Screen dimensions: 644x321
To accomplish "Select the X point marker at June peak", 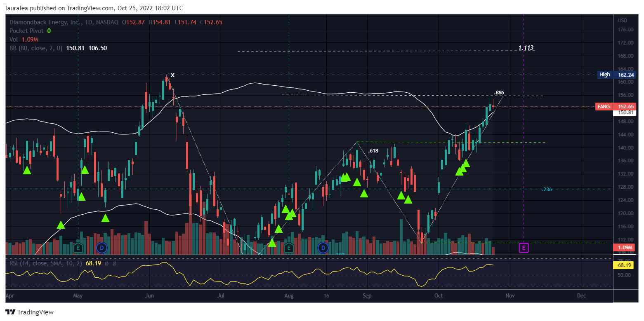I will pos(173,75).
